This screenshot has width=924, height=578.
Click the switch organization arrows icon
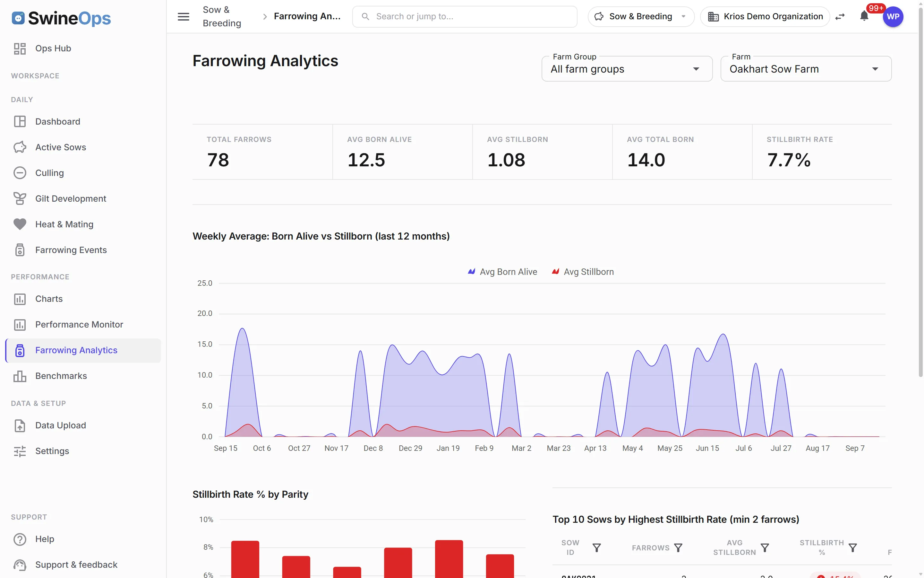point(840,17)
